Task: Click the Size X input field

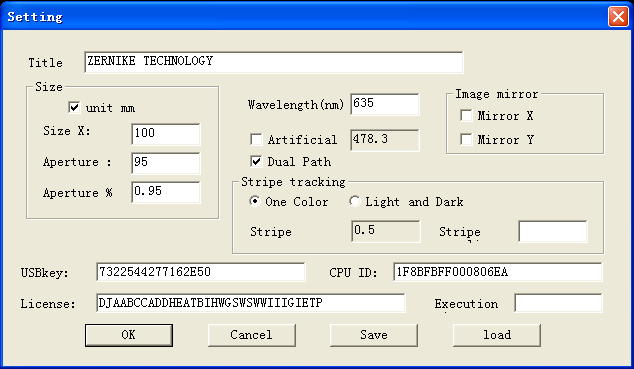Action: coord(166,134)
